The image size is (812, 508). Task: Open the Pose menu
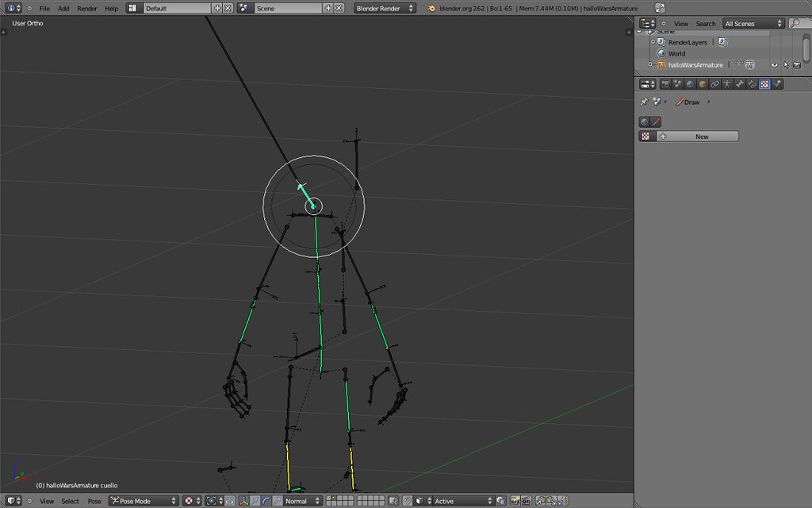[94, 502]
